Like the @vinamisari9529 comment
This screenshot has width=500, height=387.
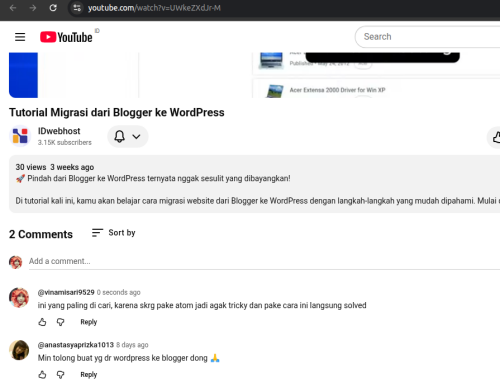[42, 322]
